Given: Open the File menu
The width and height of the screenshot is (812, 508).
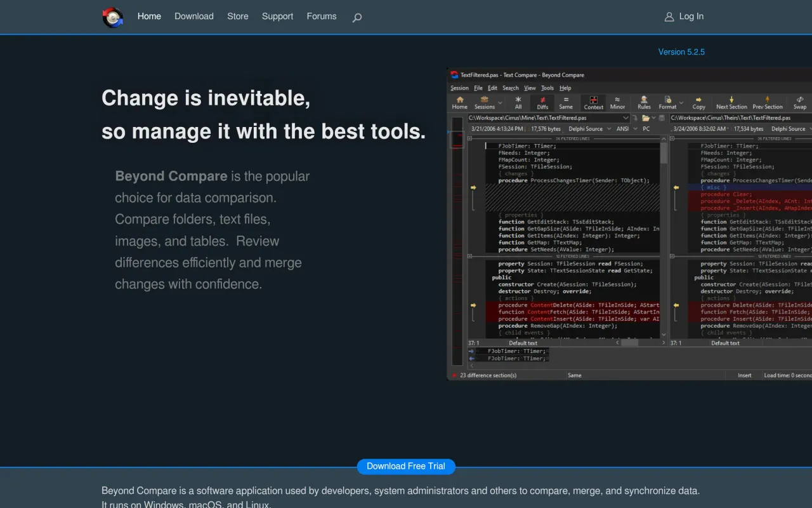Looking at the screenshot, I should 478,88.
